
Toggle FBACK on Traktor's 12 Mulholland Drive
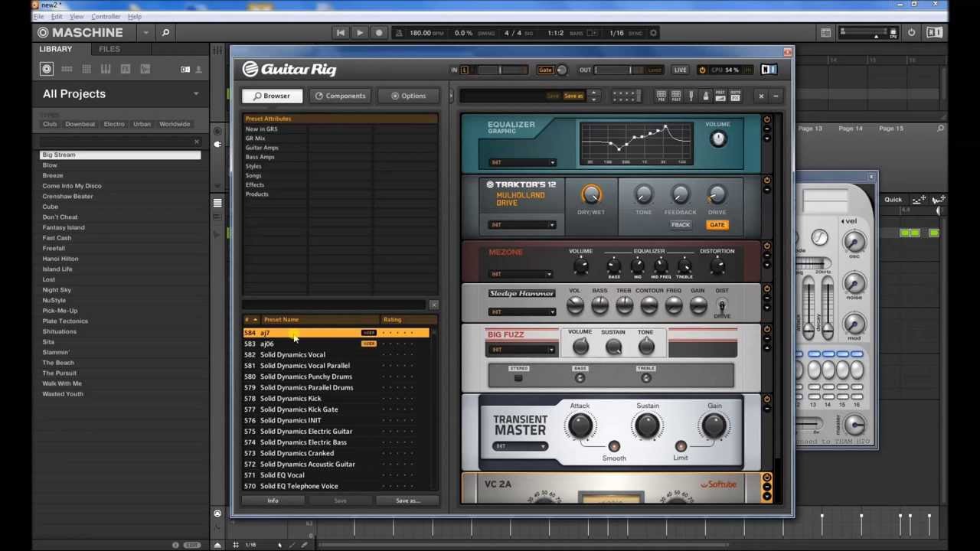coord(681,225)
